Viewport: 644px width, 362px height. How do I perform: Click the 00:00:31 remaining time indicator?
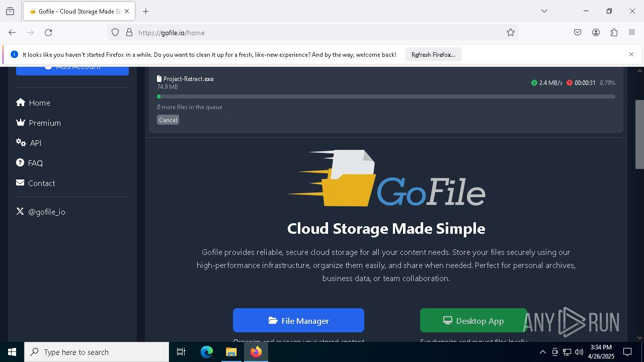(x=581, y=83)
